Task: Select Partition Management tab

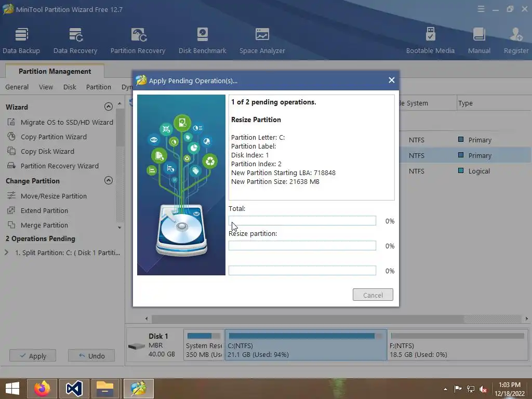Action: pos(55,71)
